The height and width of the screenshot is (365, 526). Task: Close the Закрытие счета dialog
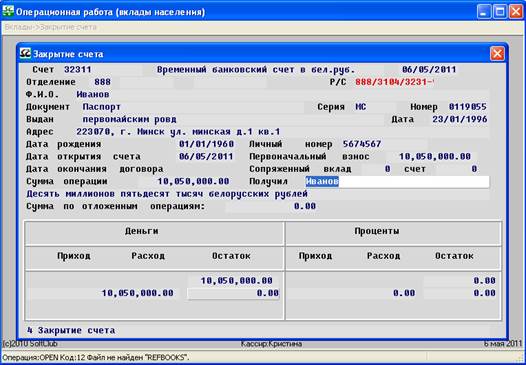click(x=497, y=54)
